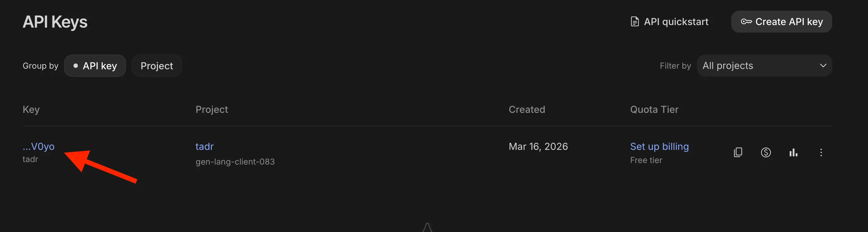Open the tadr project link

(x=205, y=146)
